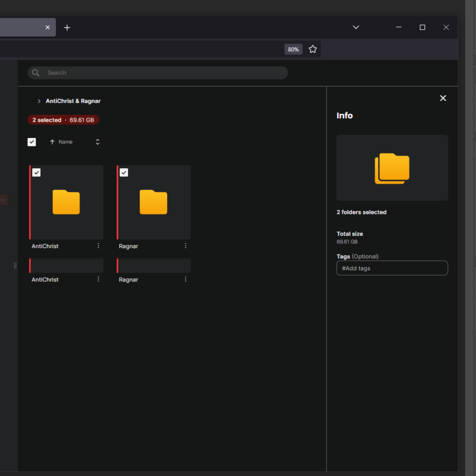Open three-dot menu of the bottom-row Ragnar item

[x=186, y=279]
